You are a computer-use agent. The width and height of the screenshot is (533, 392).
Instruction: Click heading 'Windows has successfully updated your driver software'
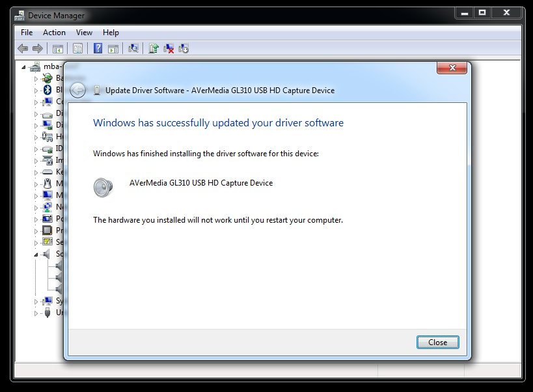[x=218, y=122]
